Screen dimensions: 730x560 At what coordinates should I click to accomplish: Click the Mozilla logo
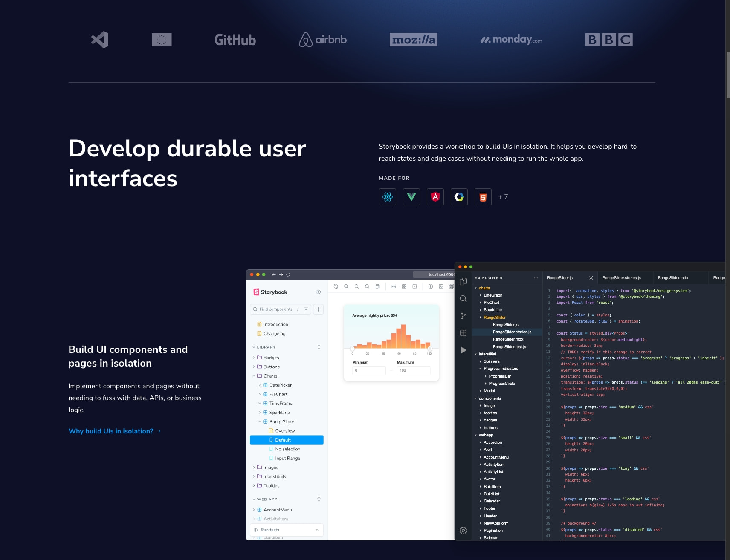pyautogui.click(x=413, y=40)
